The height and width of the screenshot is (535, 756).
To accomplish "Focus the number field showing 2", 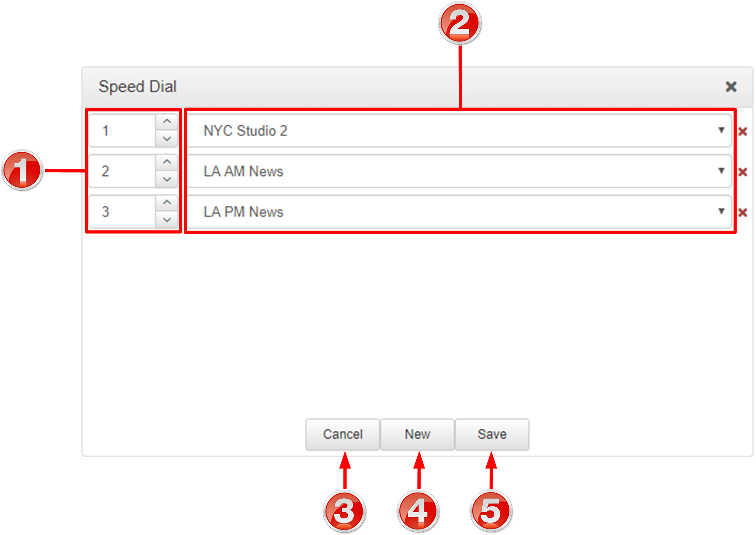I will tap(122, 171).
